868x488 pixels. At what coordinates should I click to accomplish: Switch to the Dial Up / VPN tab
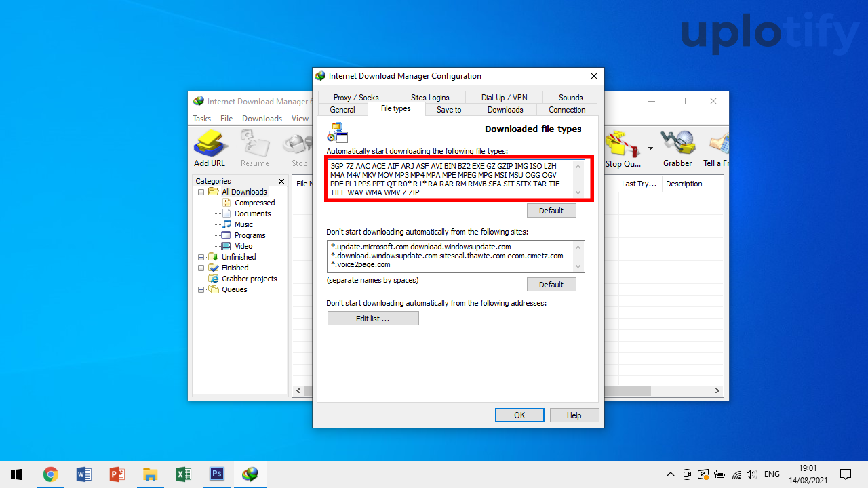(x=504, y=98)
